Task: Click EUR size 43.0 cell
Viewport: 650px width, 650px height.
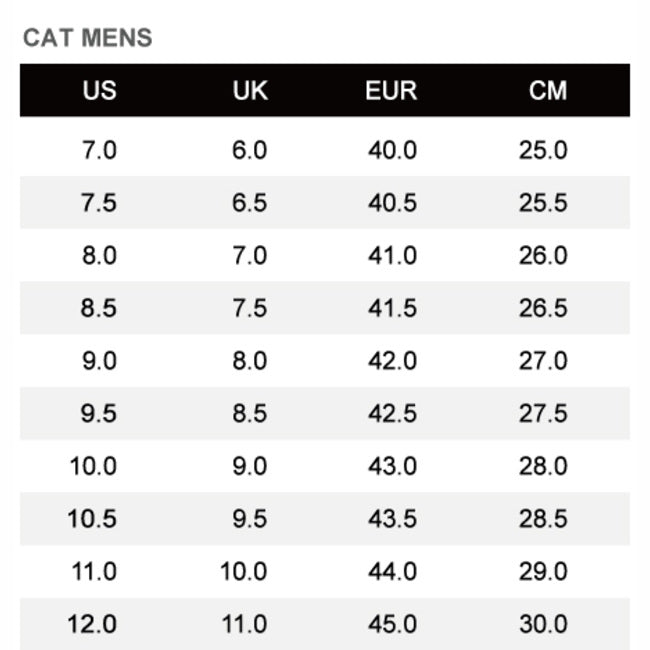Action: pyautogui.click(x=392, y=466)
